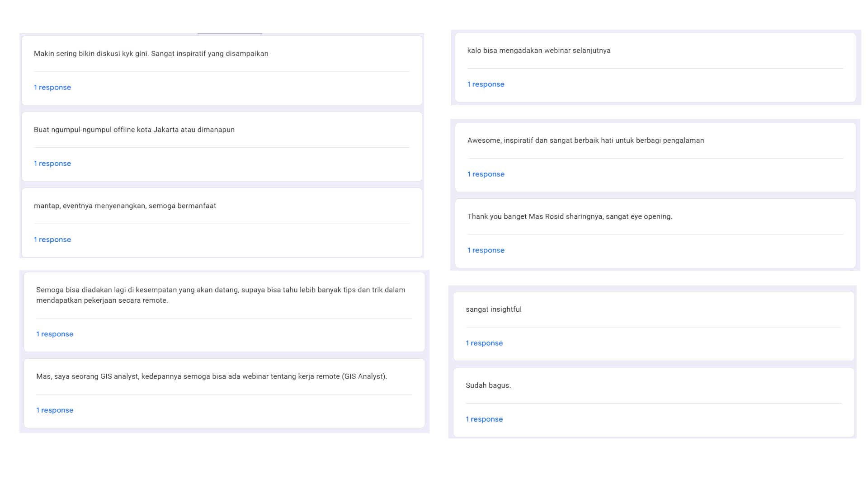Open '1 response' under 'Thank you banget Mas Rosid'
The image size is (868, 488).
[486, 250]
